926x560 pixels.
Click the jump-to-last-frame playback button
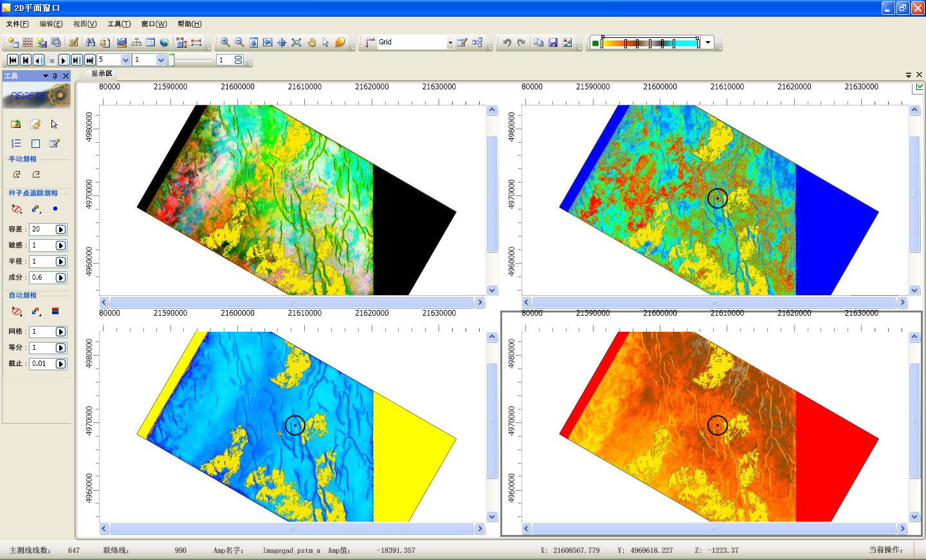point(89,60)
